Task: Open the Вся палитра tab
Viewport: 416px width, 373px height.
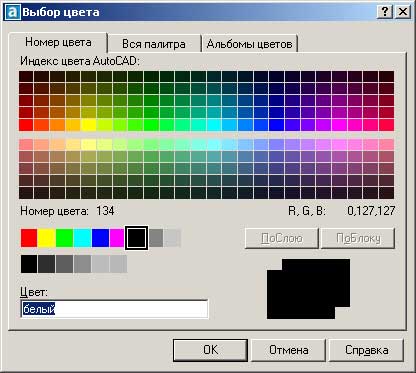Action: pos(154,44)
